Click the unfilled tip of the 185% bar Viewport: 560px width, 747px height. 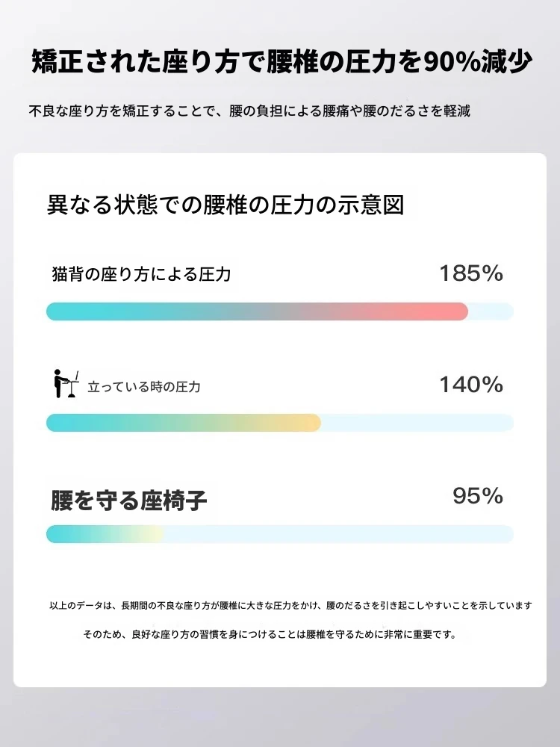pyautogui.click(x=492, y=311)
